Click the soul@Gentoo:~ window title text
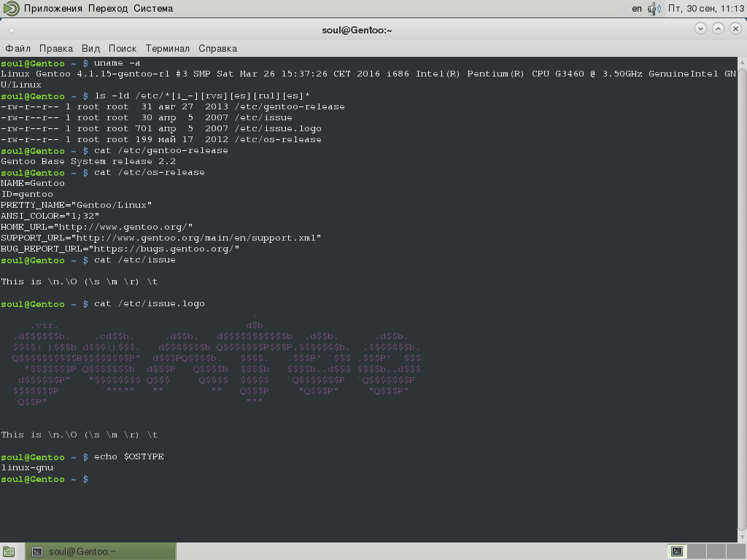747x560 pixels. tap(357, 31)
